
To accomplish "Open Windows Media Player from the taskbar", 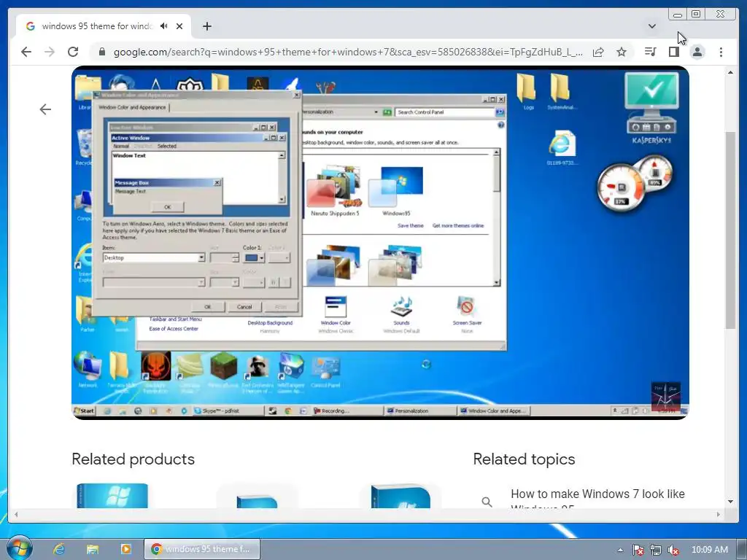I will 125,549.
